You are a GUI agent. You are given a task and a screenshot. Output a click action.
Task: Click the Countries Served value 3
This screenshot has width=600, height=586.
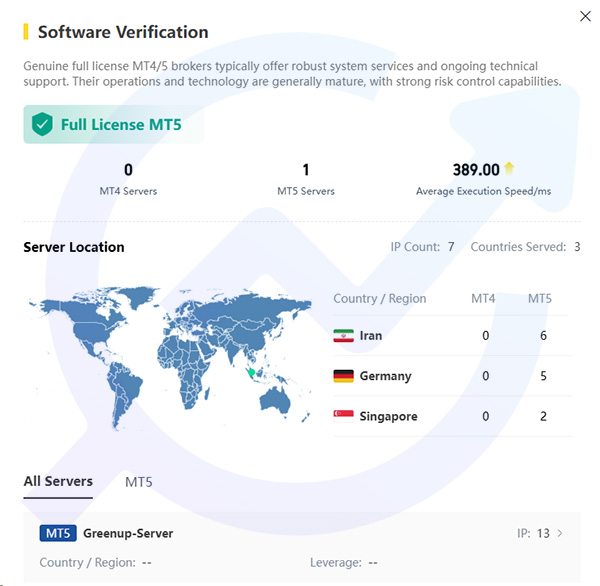coord(577,247)
